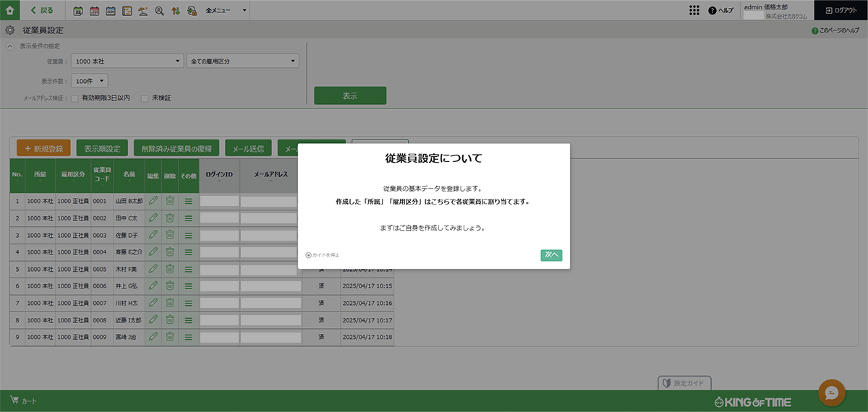
Task: Collapse the 表示条件の指定 section
Action: click(x=10, y=46)
